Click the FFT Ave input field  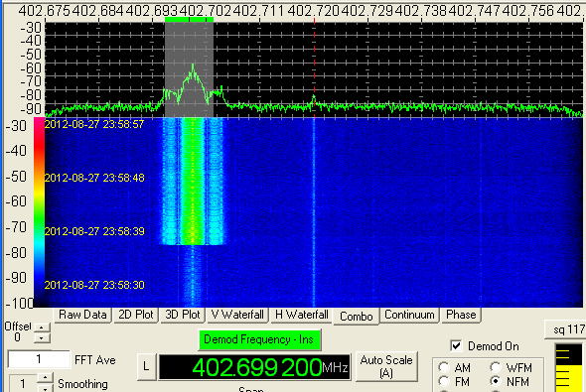click(39, 359)
